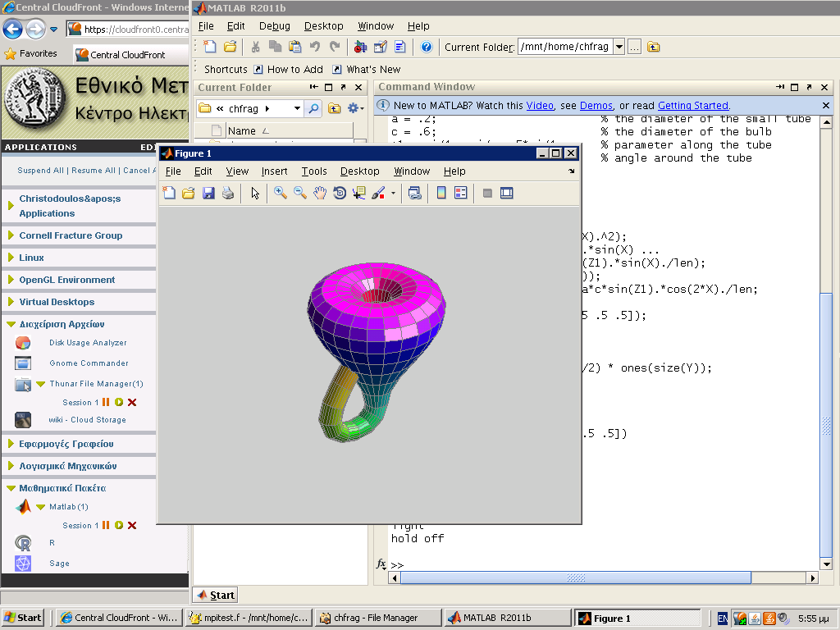Activate the Pan hand tool
This screenshot has width=840, height=630.
pyautogui.click(x=320, y=193)
